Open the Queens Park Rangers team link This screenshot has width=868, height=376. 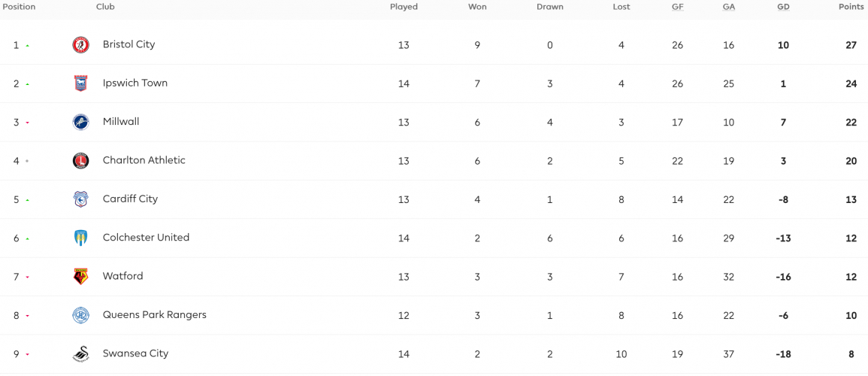155,314
